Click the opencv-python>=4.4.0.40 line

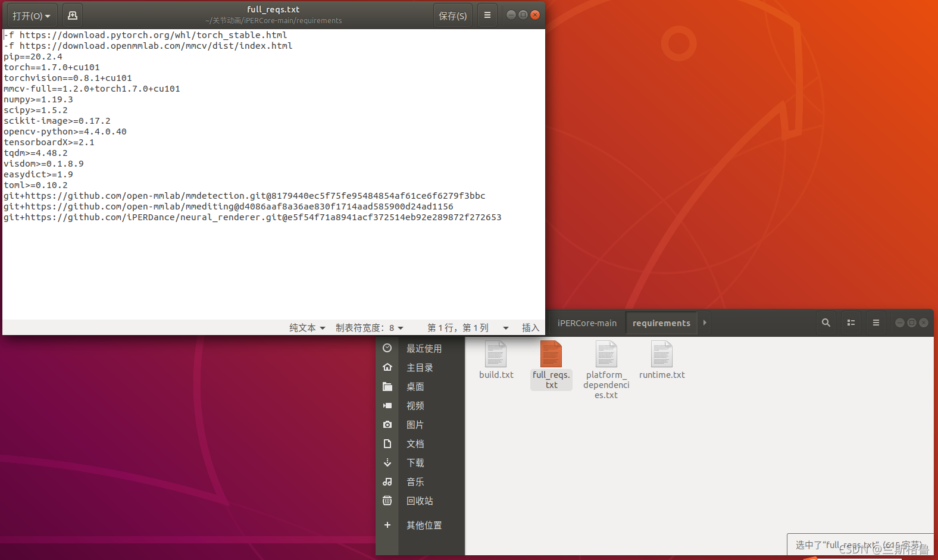[x=65, y=132]
